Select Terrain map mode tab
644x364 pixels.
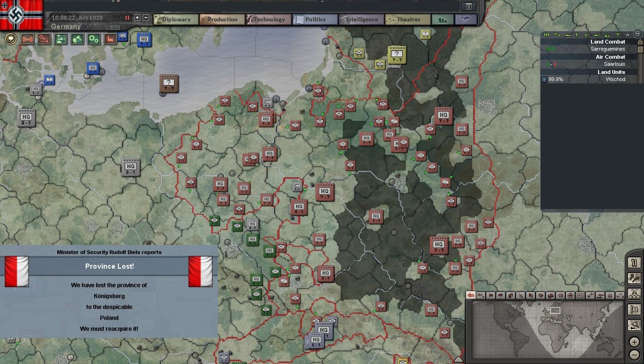pos(471,295)
